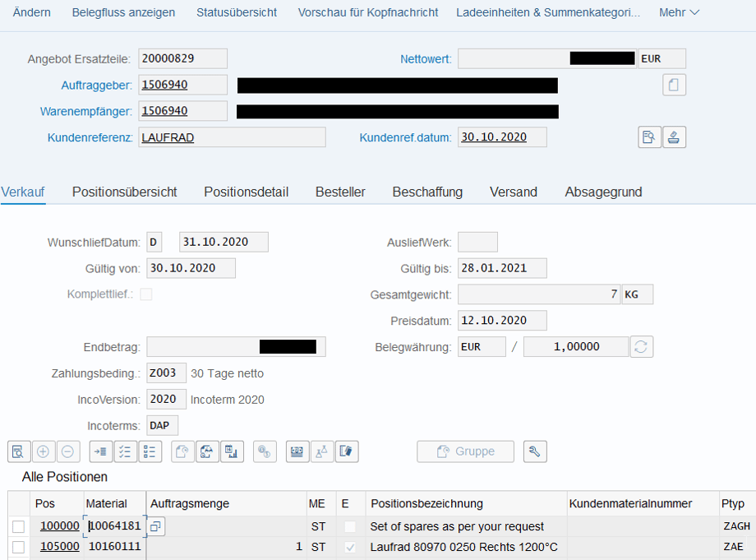Click the money bill pricing icon

point(297,451)
